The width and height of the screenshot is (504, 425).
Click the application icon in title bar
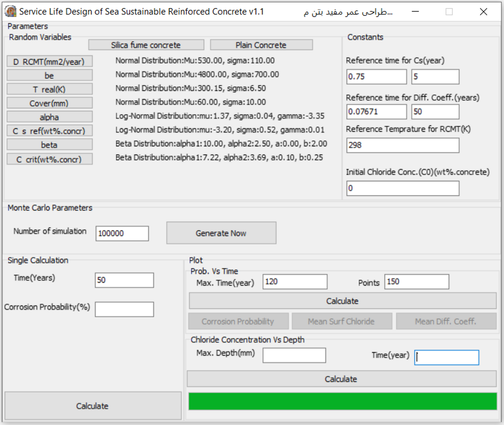(11, 12)
